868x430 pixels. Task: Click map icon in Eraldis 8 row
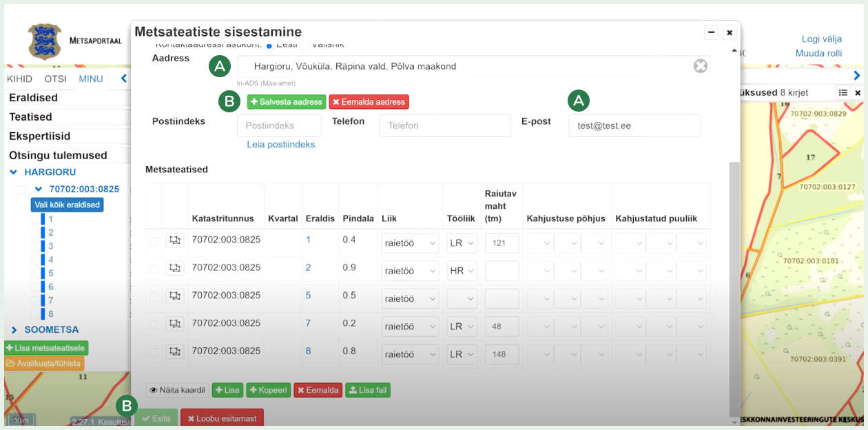175,351
